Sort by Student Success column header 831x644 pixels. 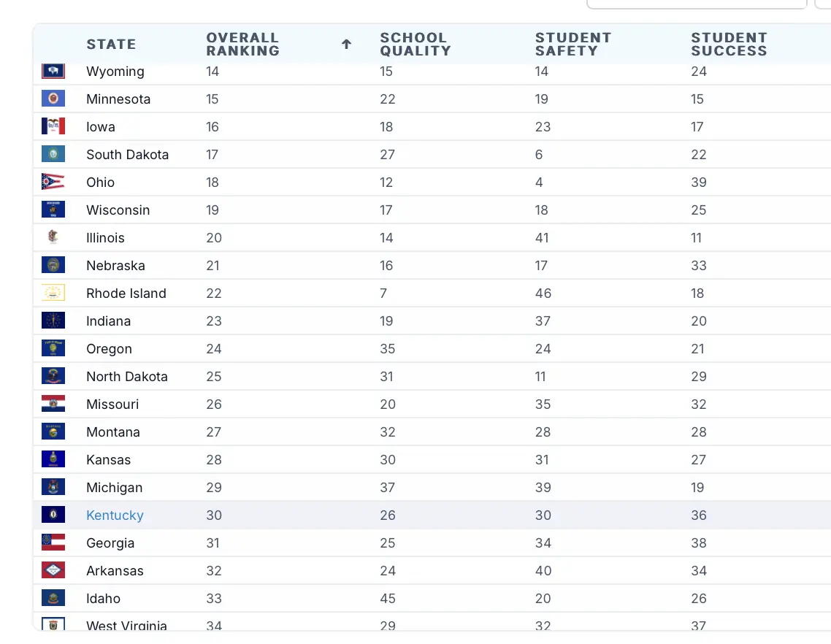729,45
